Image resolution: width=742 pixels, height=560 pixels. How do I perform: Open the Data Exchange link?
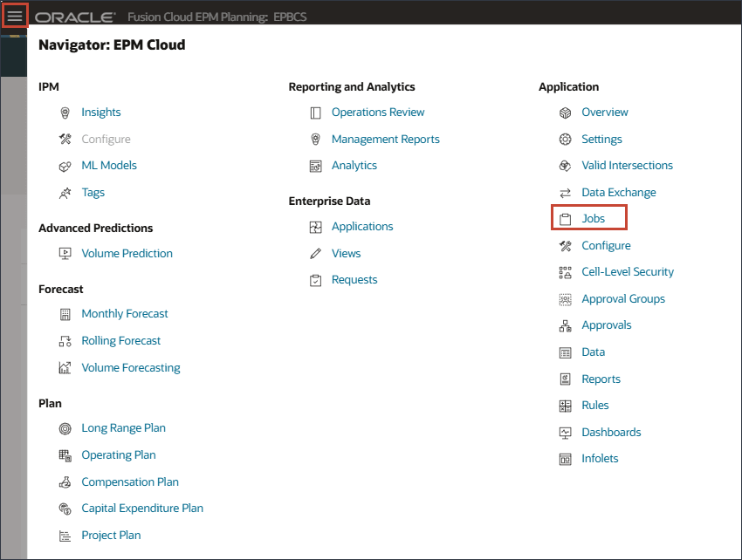click(x=619, y=193)
